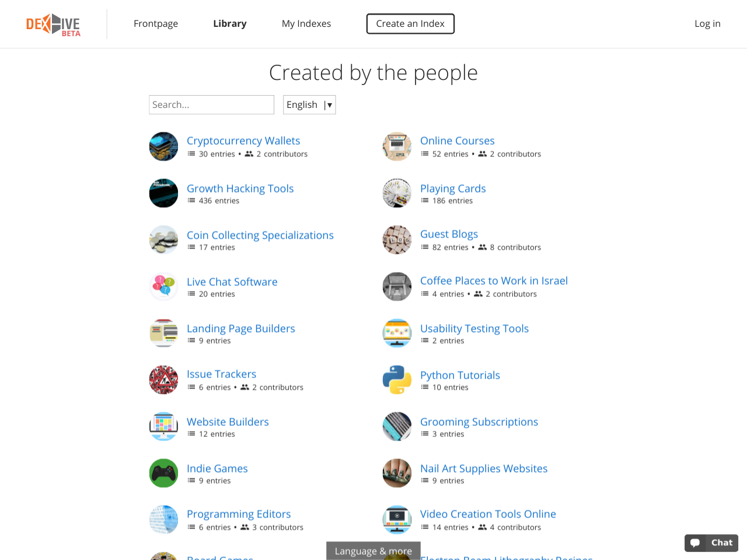The width and height of the screenshot is (747, 560).
Task: Expand the English language dropdown
Action: (x=309, y=105)
